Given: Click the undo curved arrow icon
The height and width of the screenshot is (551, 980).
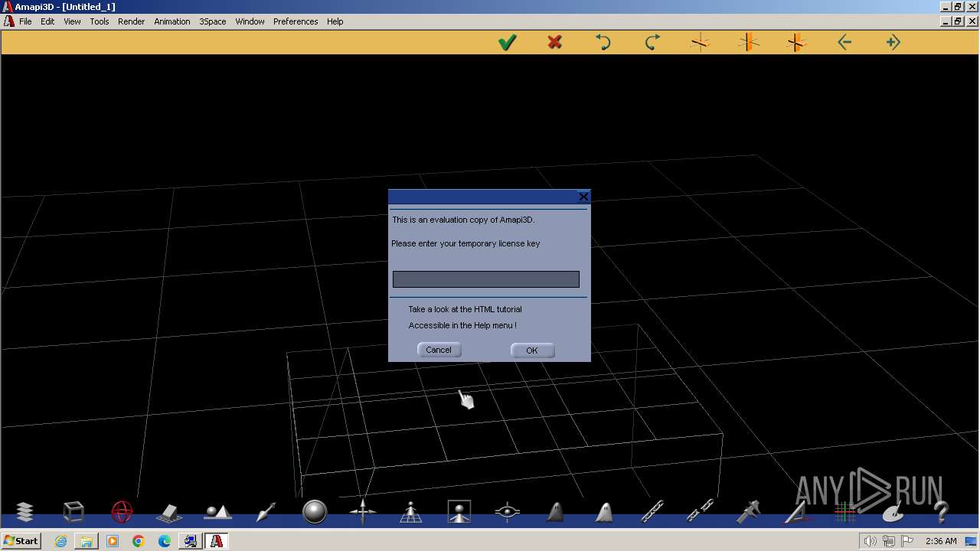Looking at the screenshot, I should [x=603, y=42].
